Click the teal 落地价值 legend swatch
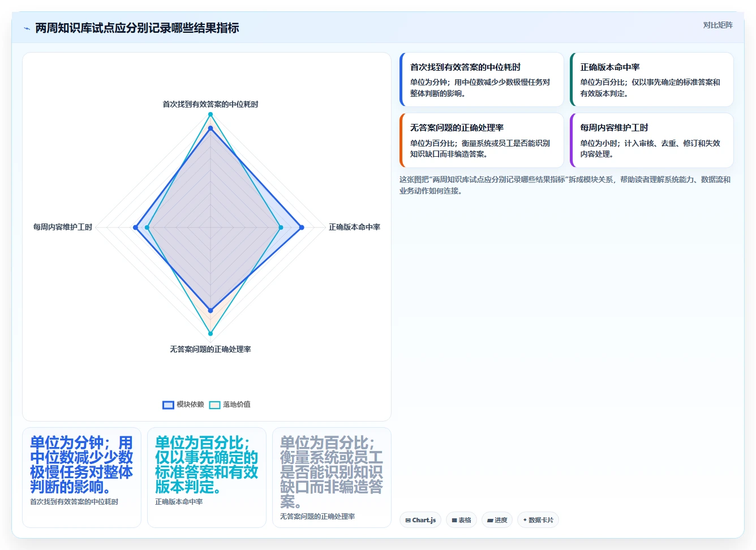Screen dimensions: 756x550 [x=214, y=405]
